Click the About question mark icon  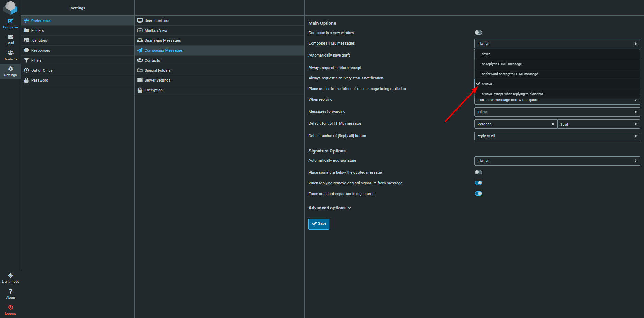[x=11, y=292]
